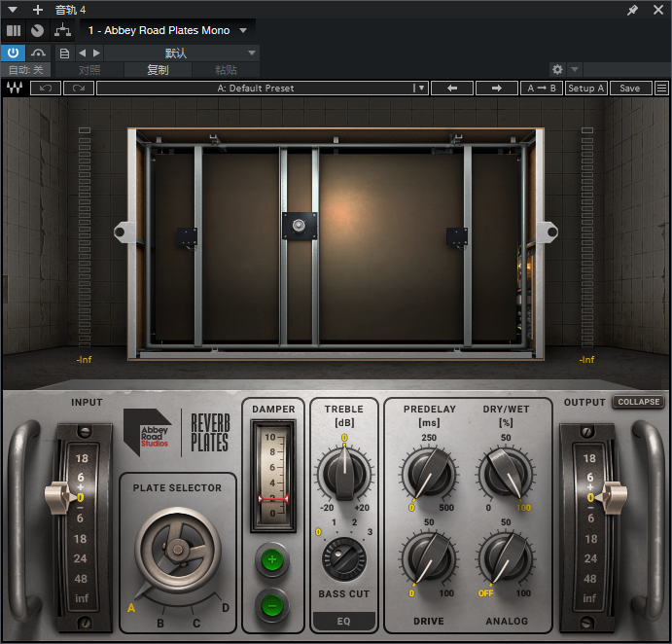Toggle the plugin power bypass button
Screen dimensions: 672x644
coord(13,53)
